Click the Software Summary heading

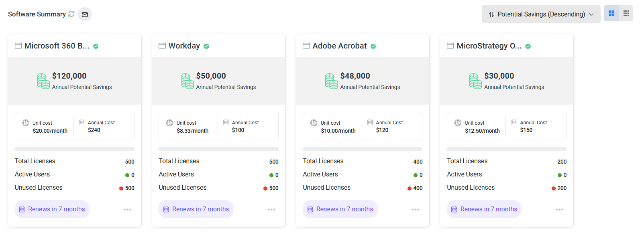tap(37, 14)
